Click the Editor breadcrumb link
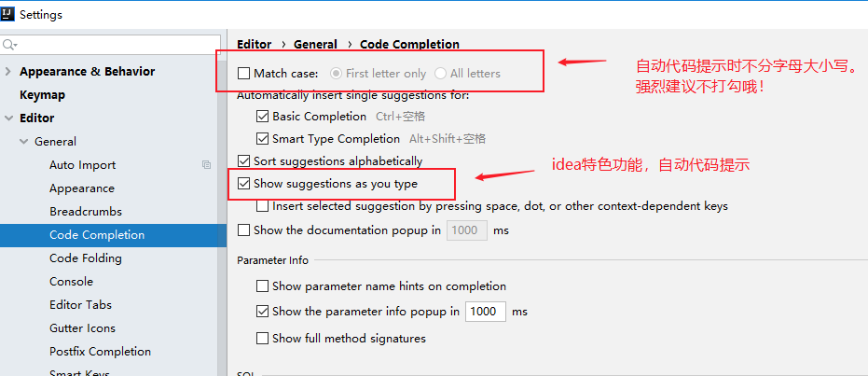 click(255, 44)
